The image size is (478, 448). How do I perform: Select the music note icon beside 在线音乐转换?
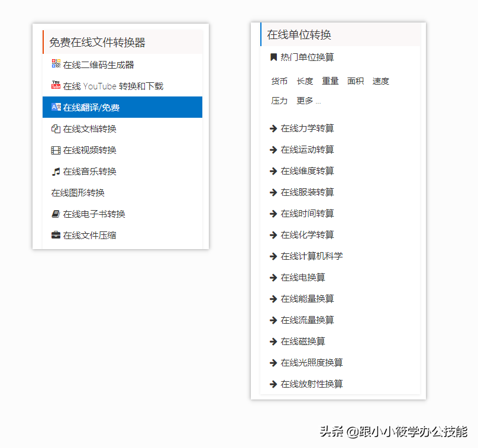57,171
